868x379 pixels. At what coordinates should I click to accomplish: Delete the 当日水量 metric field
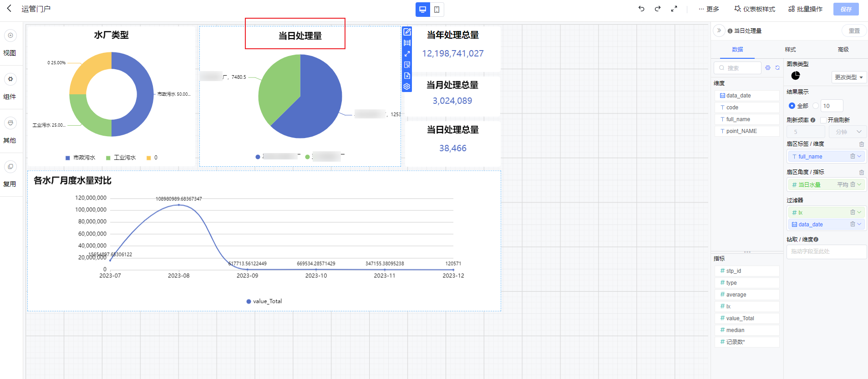[x=853, y=184]
